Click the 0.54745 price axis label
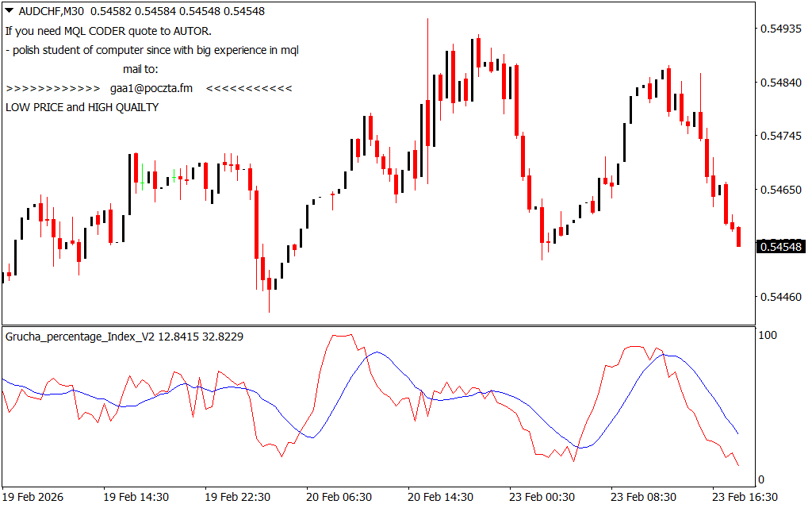The image size is (812, 508). pos(781,137)
